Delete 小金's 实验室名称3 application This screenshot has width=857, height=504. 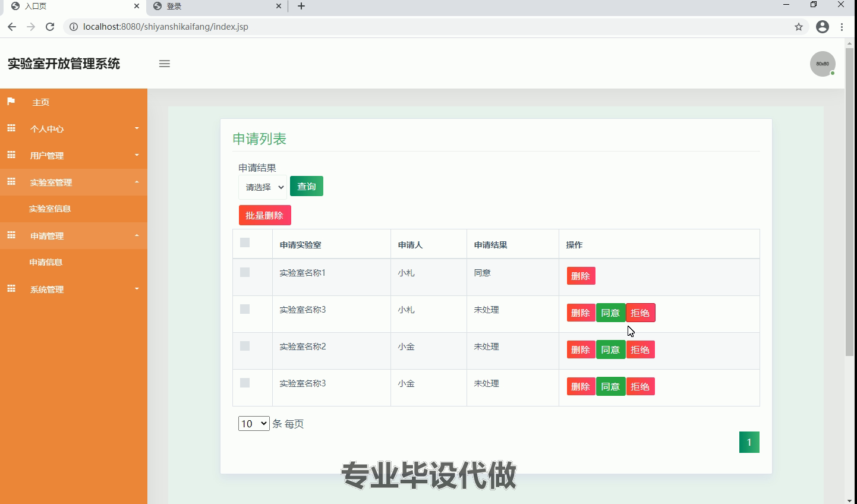581,386
